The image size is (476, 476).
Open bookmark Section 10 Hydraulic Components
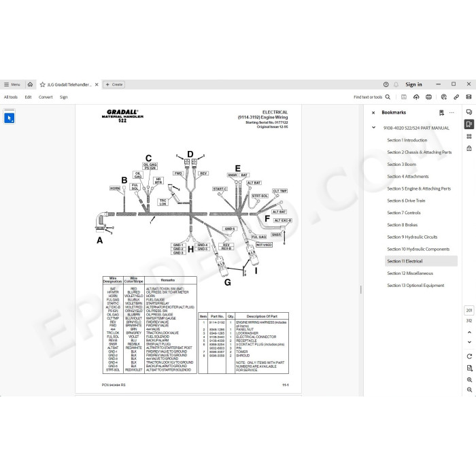coord(418,250)
